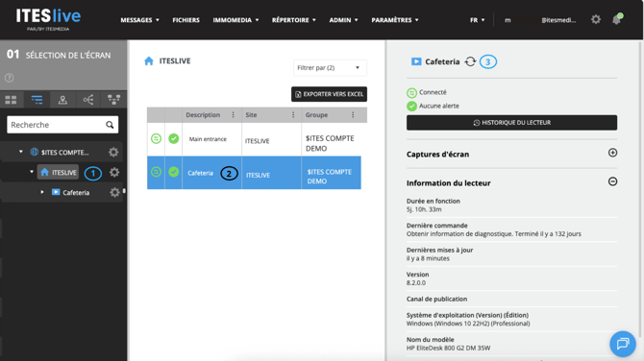This screenshot has height=361, width=644.
Task: Open the notifications bell
Action: [x=617, y=19]
